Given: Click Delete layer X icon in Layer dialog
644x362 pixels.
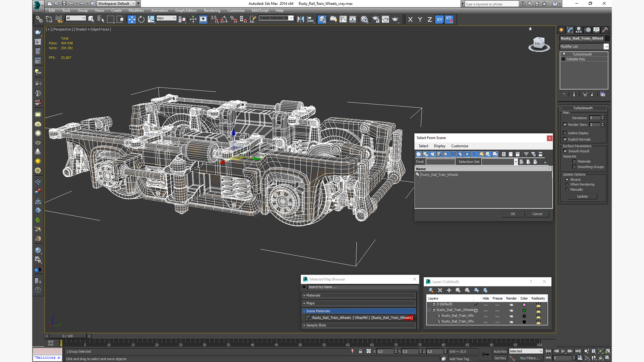Looking at the screenshot, I should tap(440, 290).
